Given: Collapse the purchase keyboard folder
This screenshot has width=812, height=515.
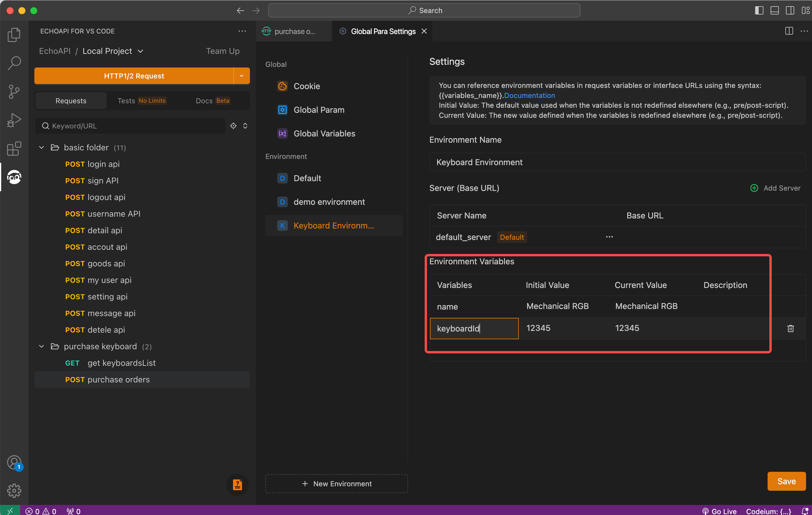Looking at the screenshot, I should 41,347.
